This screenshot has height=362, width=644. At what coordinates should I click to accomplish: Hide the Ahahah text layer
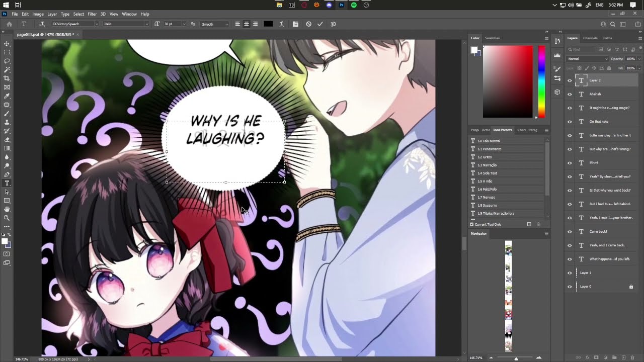(x=570, y=94)
